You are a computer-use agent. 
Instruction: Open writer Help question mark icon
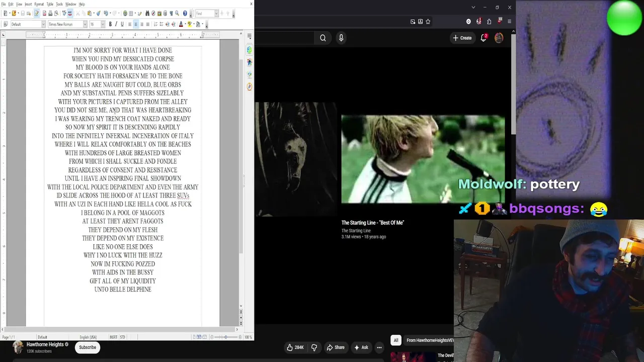[185, 14]
